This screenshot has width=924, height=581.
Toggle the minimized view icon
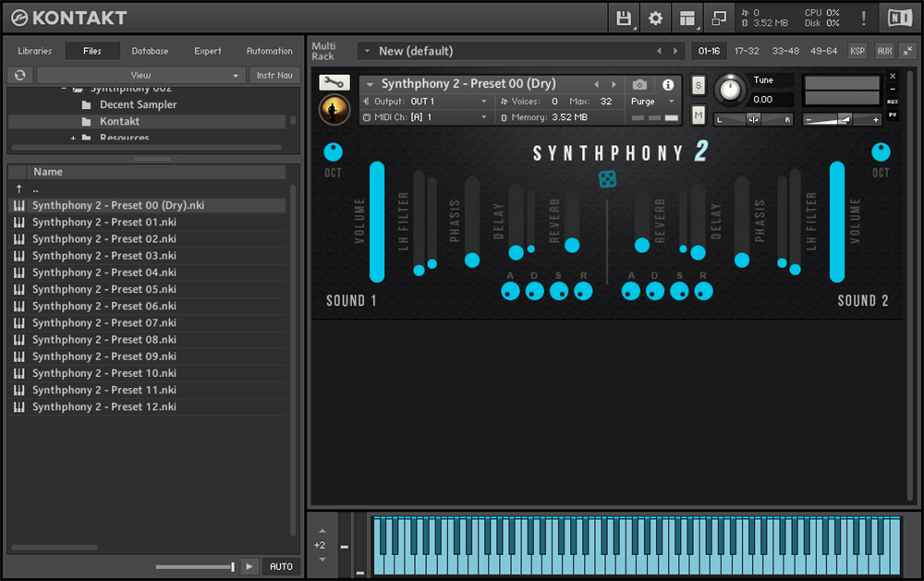pyautogui.click(x=719, y=18)
